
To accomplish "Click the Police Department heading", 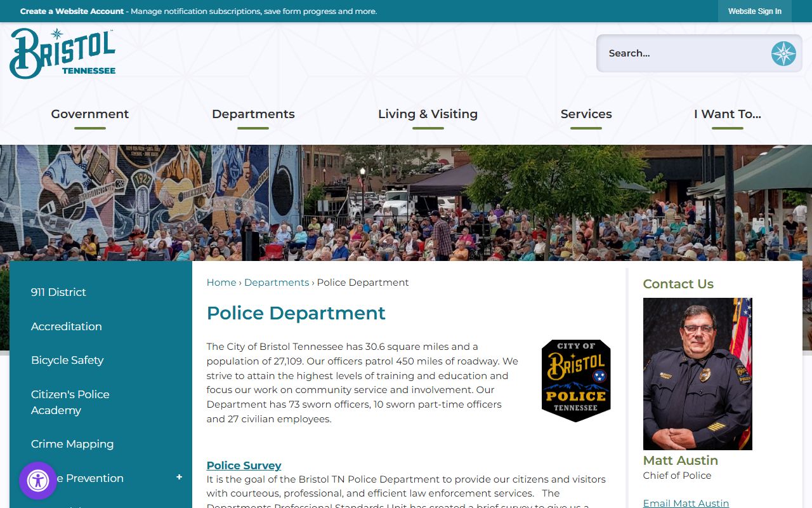I will pyautogui.click(x=296, y=313).
